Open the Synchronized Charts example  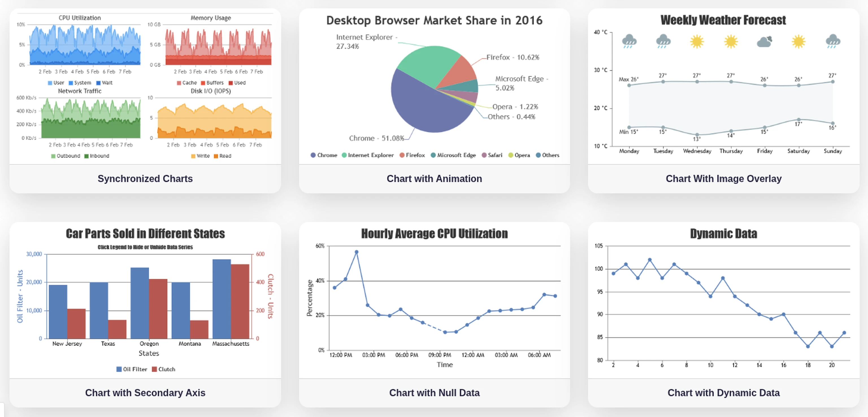[x=145, y=178]
